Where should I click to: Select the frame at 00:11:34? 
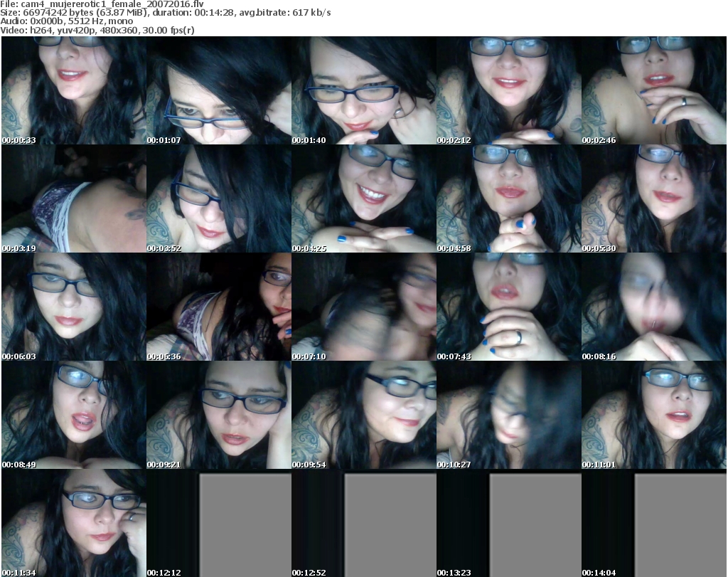(74, 524)
